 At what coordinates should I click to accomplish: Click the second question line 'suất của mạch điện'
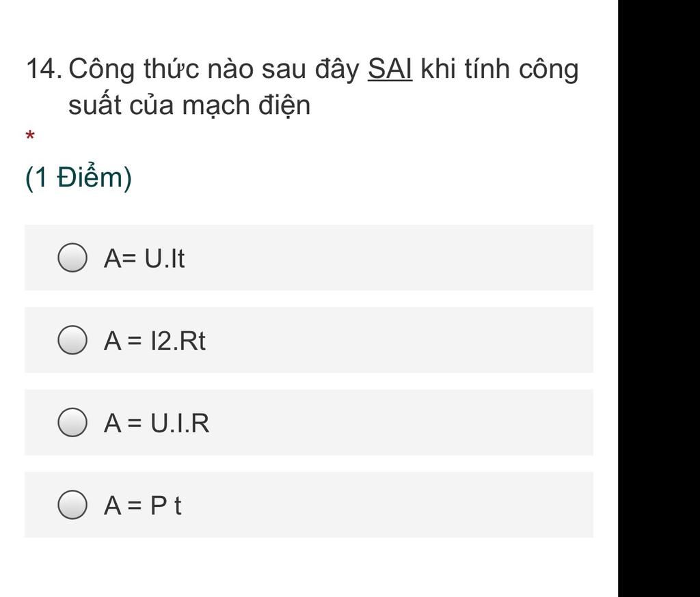pos(189,105)
